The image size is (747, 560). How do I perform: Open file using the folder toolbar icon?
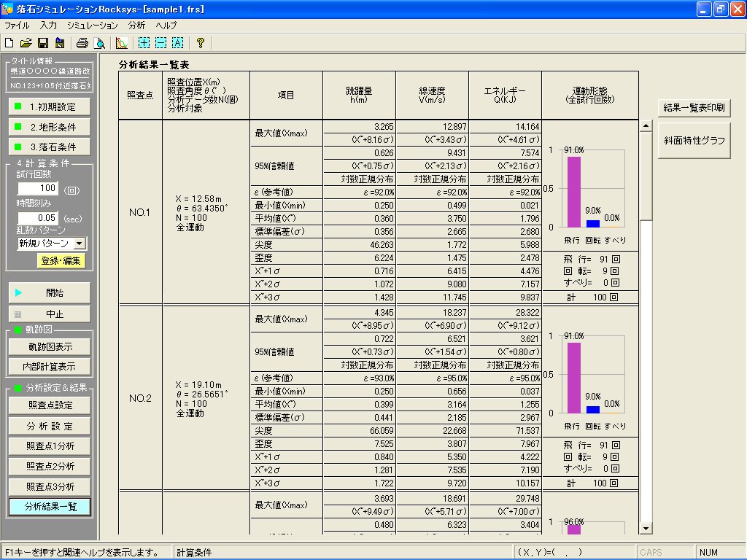(x=26, y=43)
